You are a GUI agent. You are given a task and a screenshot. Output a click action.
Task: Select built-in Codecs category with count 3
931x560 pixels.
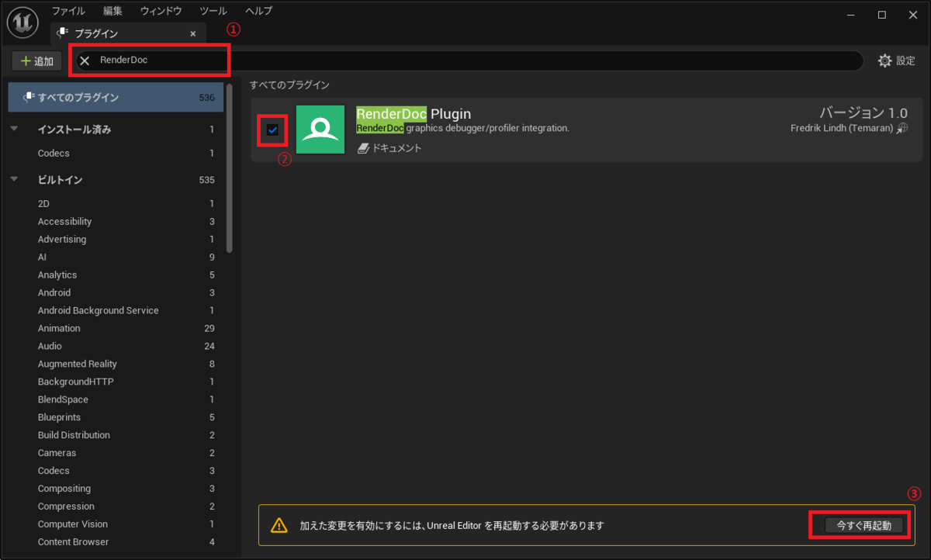116,471
